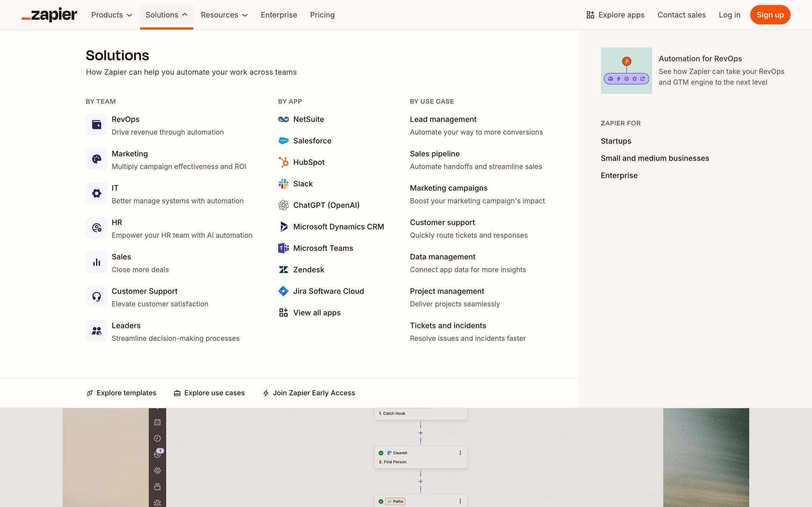The image size is (812, 507).
Task: Select the Leaders people icon
Action: (96, 331)
